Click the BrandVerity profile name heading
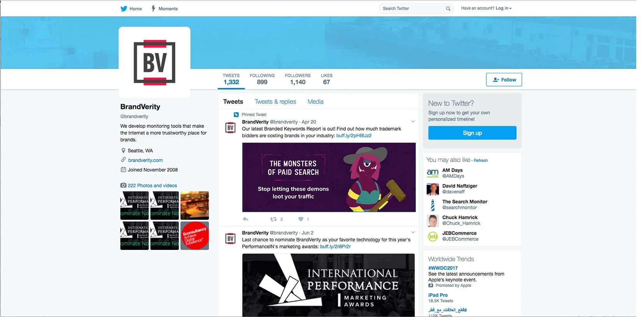644x317 pixels. [x=140, y=107]
